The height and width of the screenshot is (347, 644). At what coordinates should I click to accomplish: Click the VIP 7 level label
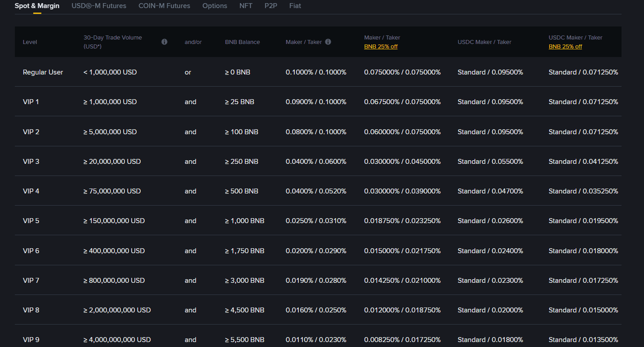(31, 281)
